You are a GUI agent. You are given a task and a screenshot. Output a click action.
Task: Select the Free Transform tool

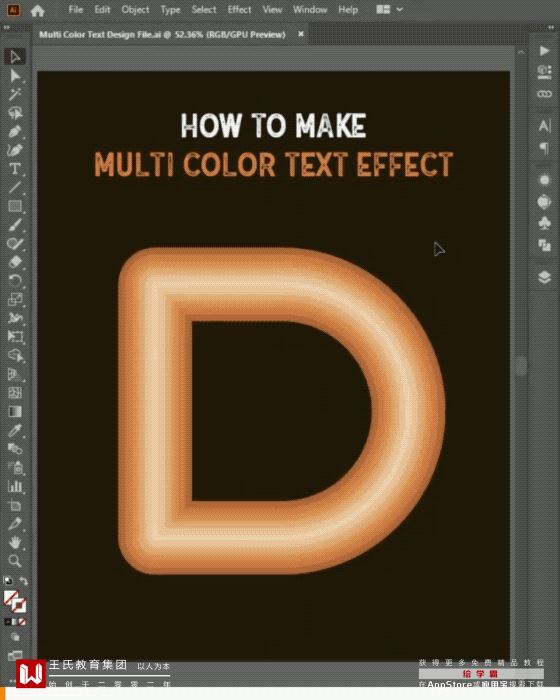click(x=15, y=337)
